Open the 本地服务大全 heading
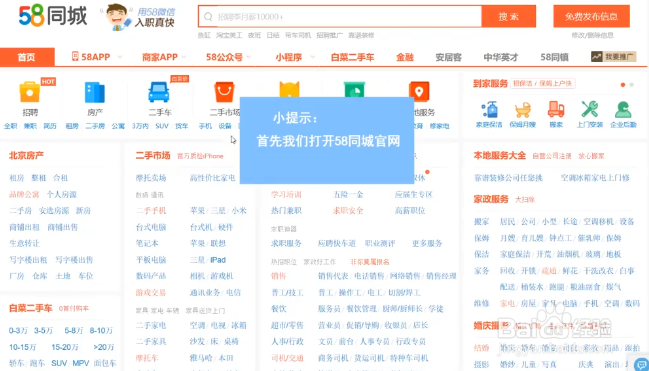Screen dimensions: 649x371 (500, 156)
